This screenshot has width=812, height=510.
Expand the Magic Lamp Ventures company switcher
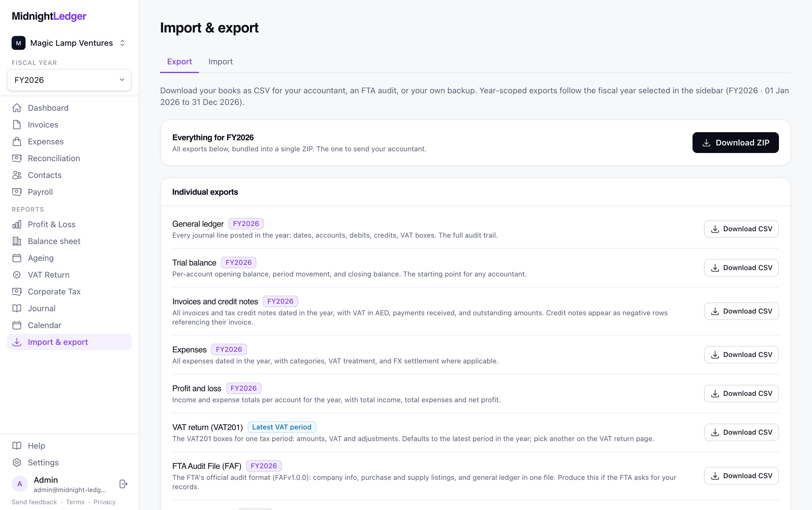click(x=69, y=43)
